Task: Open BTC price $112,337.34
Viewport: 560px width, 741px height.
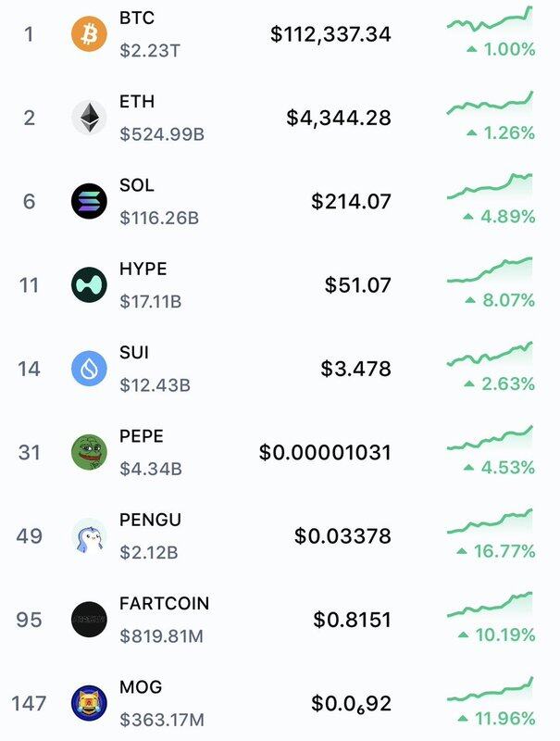Action: (x=330, y=34)
